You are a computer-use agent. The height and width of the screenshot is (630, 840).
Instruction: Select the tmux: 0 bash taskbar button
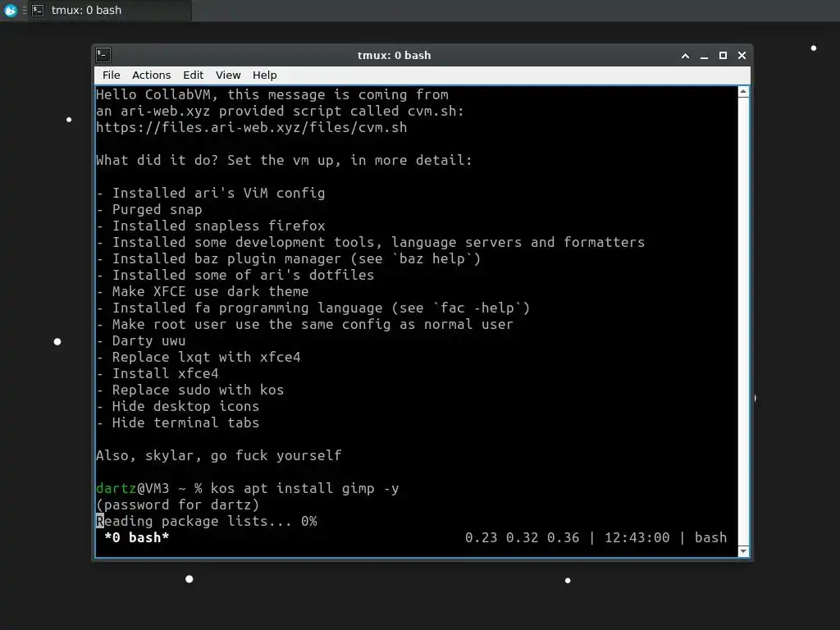tap(110, 10)
